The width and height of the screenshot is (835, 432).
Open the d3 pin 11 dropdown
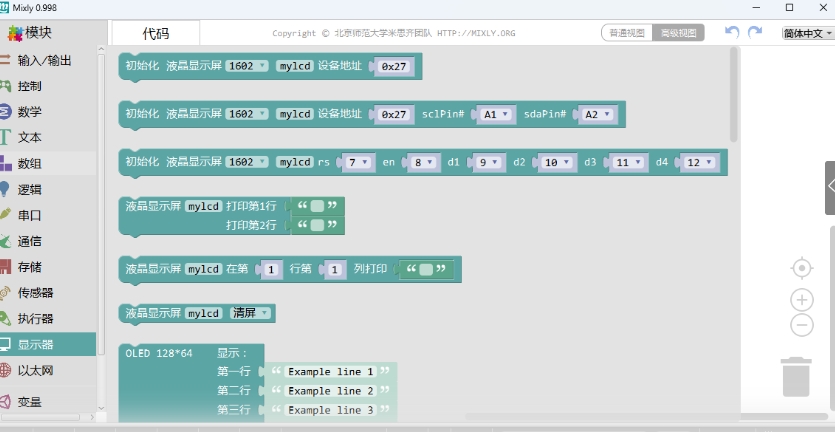point(628,162)
